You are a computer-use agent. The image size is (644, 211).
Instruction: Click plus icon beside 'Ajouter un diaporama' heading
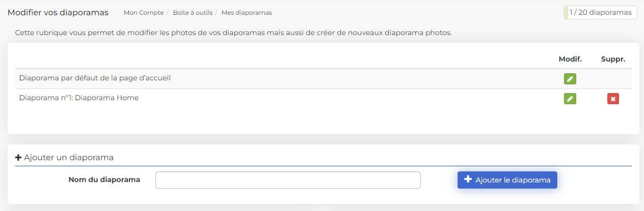point(18,158)
